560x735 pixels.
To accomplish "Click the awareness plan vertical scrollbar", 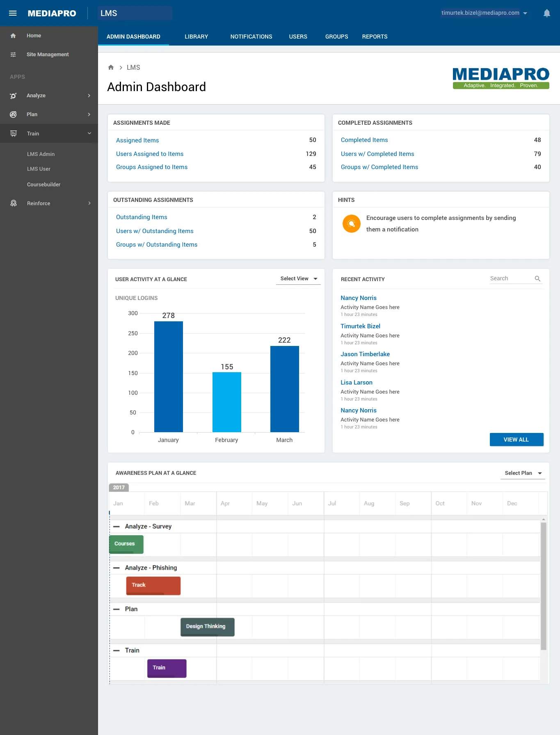I will 543,586.
